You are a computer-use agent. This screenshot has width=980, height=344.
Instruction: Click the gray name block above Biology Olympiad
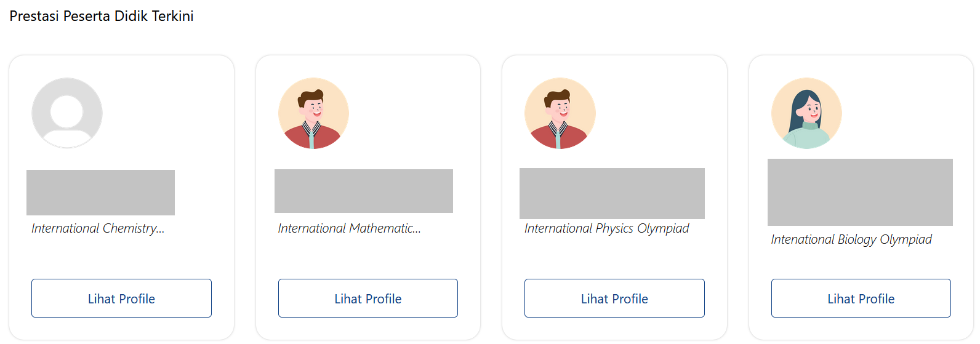860,192
